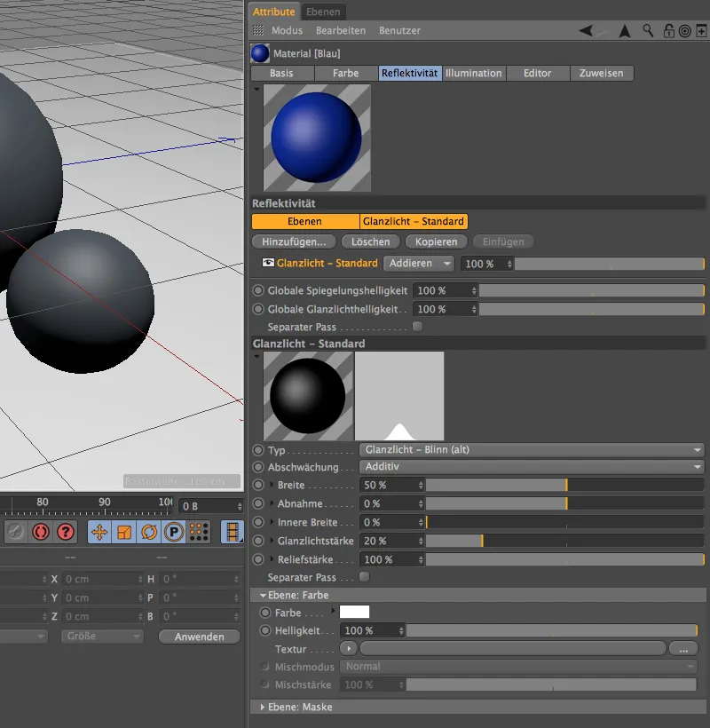710x728 pixels.
Task: Open the Größe dropdown in coordinates
Action: (102, 636)
